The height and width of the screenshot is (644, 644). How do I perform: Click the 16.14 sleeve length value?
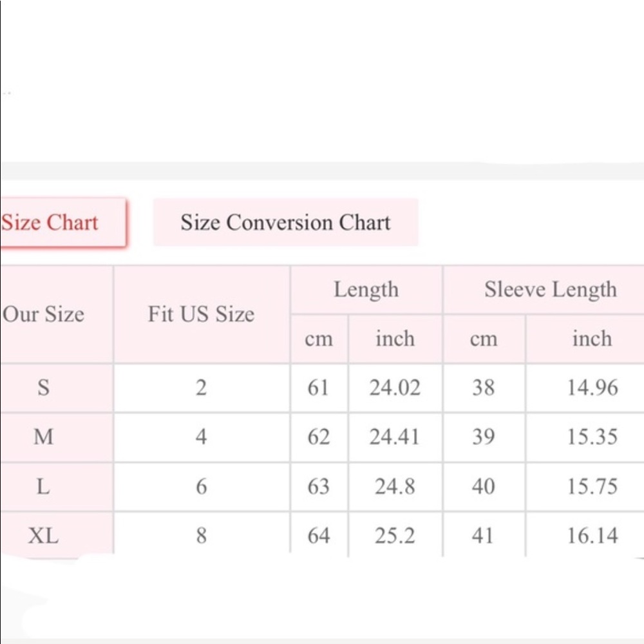592,535
